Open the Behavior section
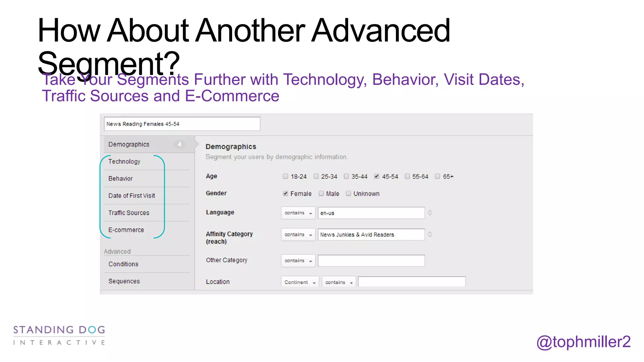Image resolution: width=644 pixels, height=362 pixels. 147,178
